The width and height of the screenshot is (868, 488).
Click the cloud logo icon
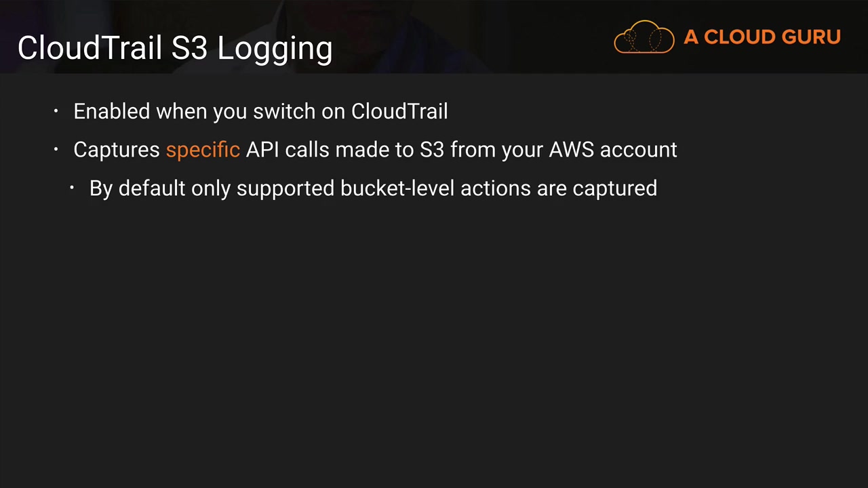644,37
